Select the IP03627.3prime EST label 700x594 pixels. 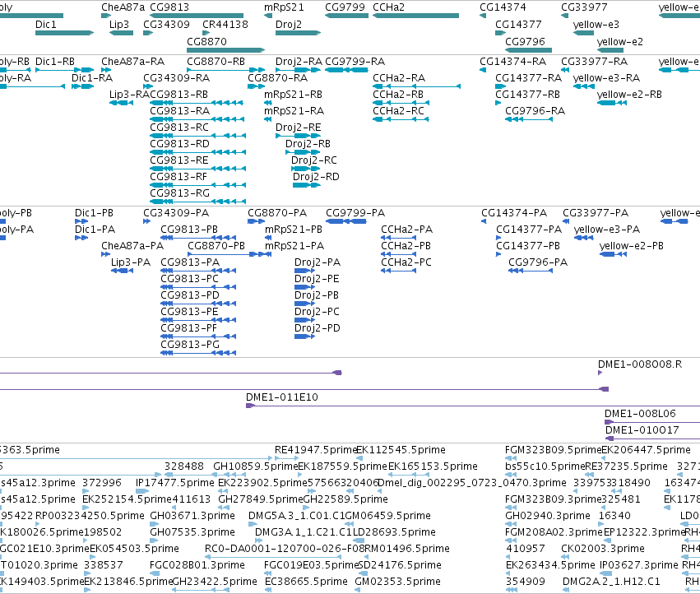point(638,565)
